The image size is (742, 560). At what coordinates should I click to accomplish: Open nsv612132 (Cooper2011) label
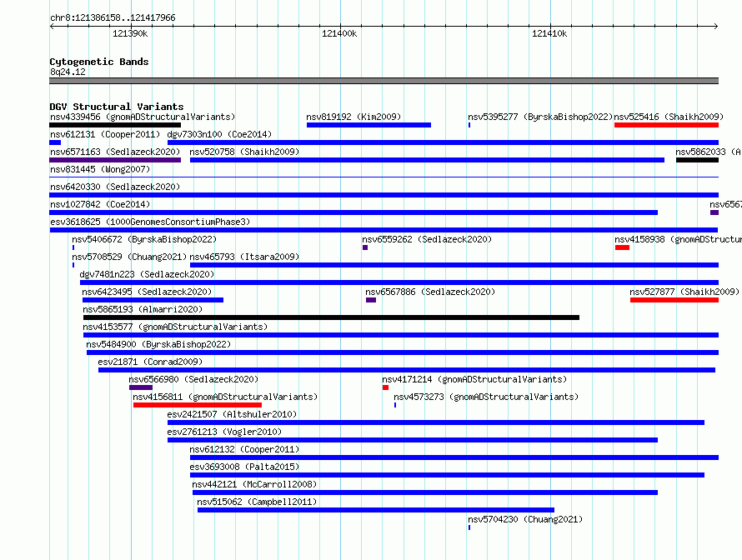(244, 449)
